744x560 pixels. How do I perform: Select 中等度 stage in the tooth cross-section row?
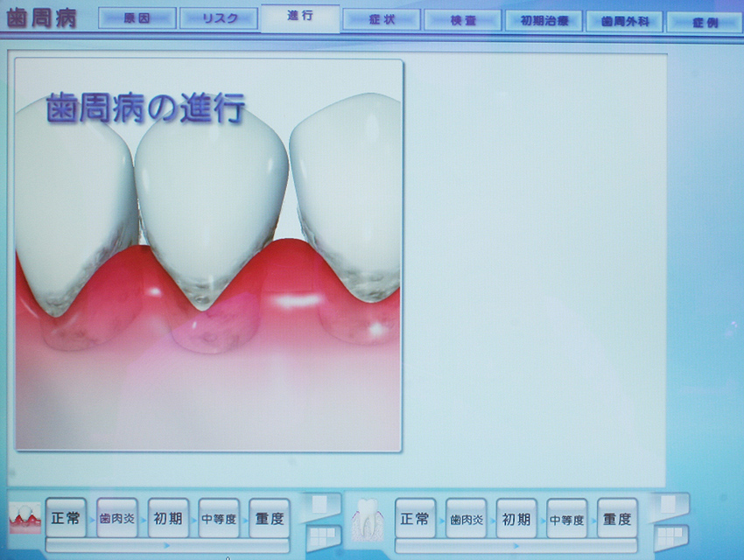point(566,519)
